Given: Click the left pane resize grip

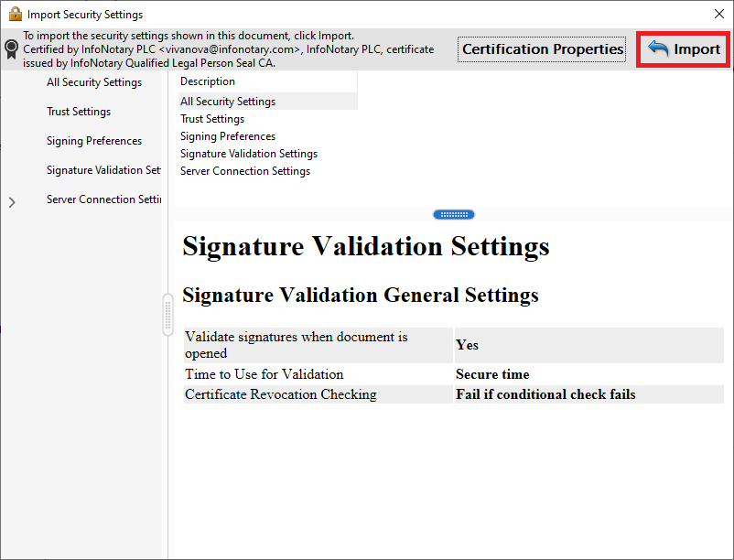Looking at the screenshot, I should [x=167, y=314].
